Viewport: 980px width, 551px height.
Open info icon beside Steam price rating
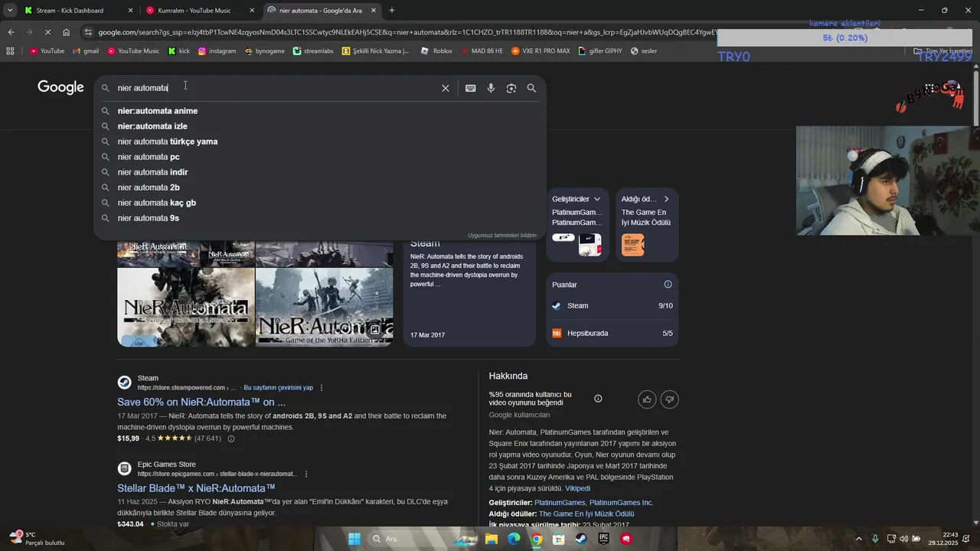point(231,439)
